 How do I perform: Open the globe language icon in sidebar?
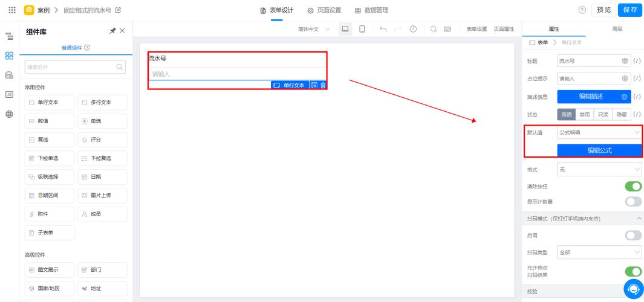click(10, 114)
